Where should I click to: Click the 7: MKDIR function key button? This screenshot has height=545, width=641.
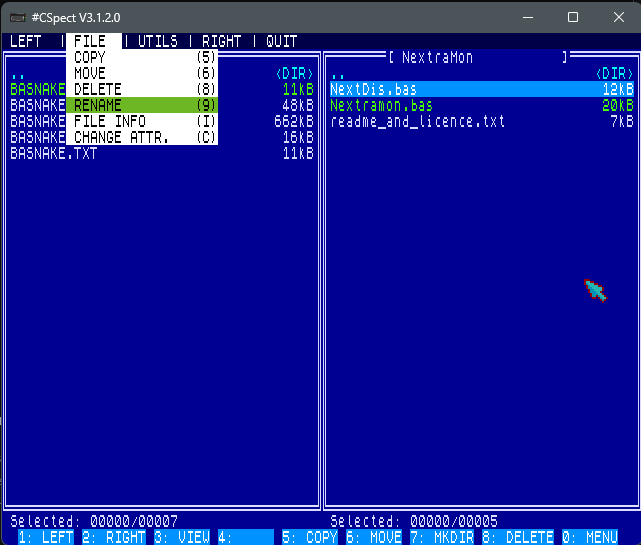pos(442,537)
